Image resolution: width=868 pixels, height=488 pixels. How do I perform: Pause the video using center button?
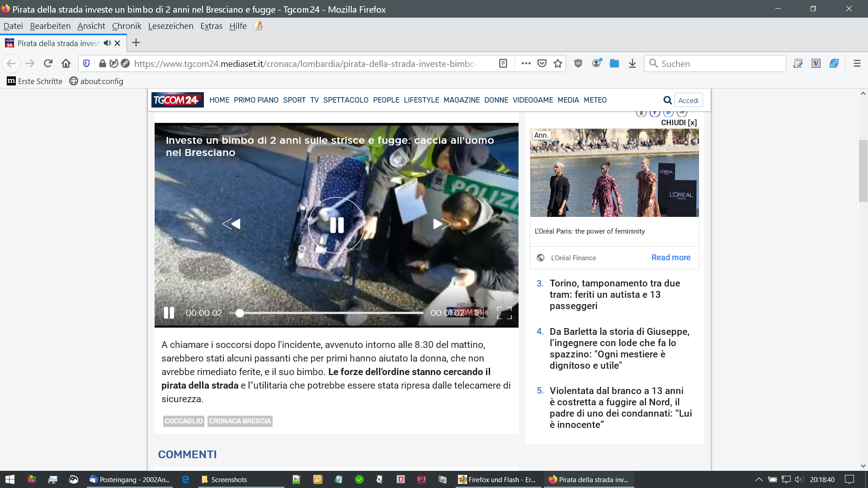click(336, 225)
